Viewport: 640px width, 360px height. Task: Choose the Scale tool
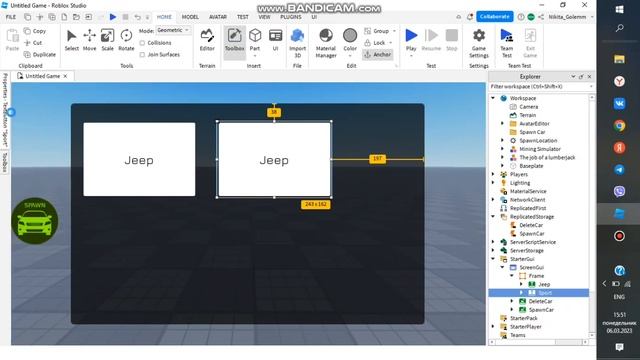pyautogui.click(x=107, y=40)
